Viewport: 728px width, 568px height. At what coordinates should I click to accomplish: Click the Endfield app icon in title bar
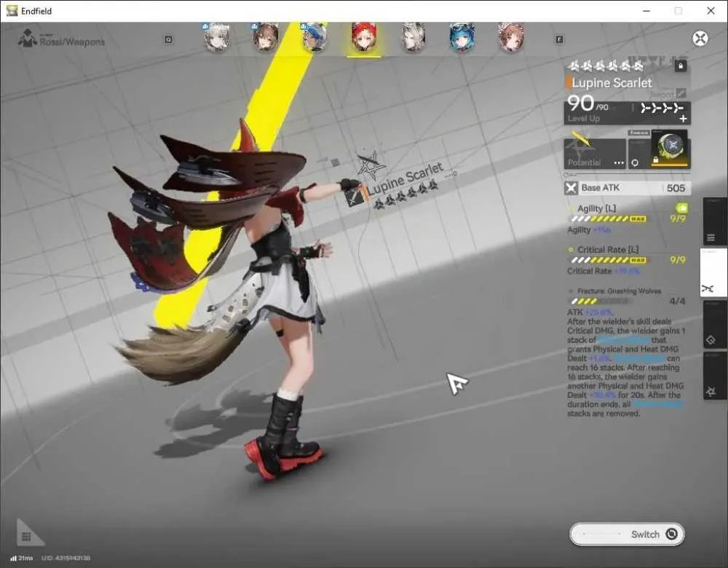click(x=12, y=11)
